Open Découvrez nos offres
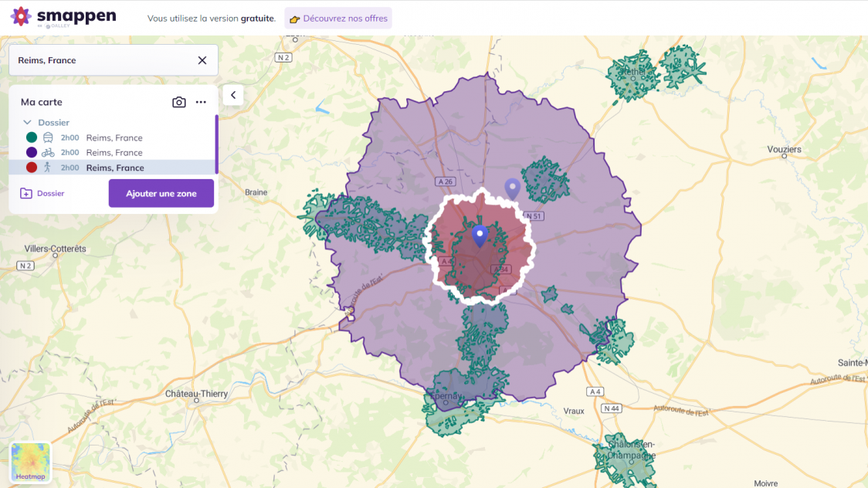Image resolution: width=868 pixels, height=488 pixels. pos(337,18)
